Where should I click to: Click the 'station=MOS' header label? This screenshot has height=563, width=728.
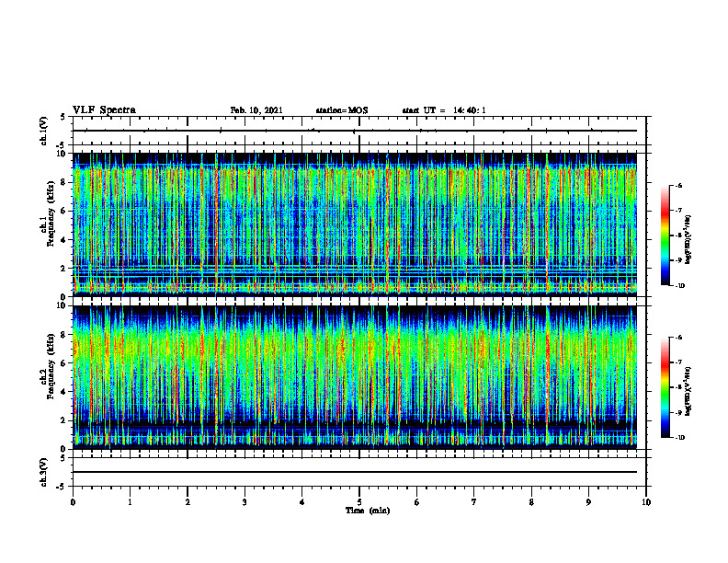[x=342, y=110]
